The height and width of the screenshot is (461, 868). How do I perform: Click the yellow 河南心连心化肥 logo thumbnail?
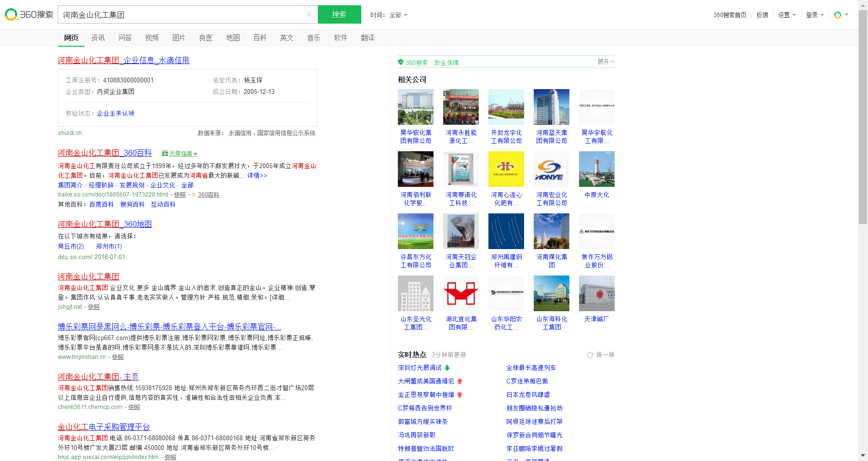(x=506, y=169)
